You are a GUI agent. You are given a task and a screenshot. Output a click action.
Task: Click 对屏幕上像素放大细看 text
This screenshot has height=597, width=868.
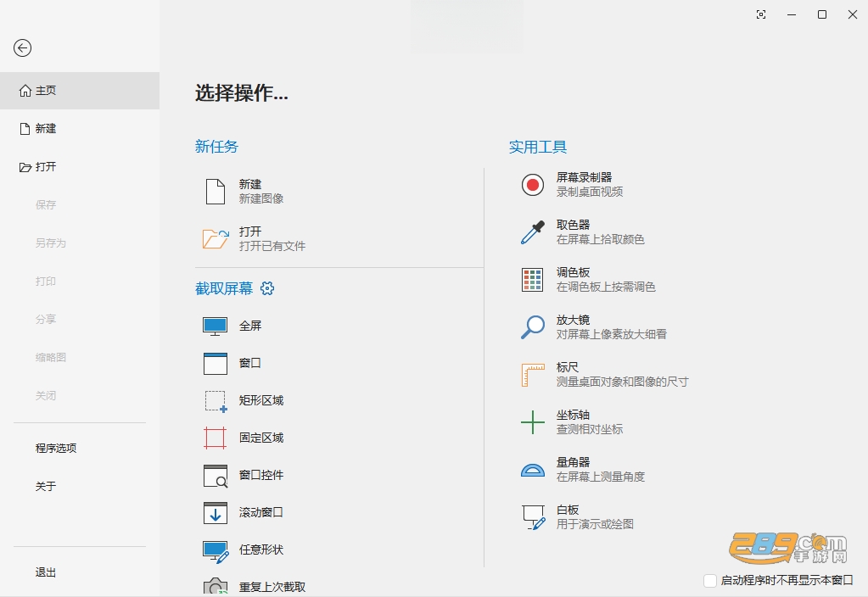(x=612, y=334)
